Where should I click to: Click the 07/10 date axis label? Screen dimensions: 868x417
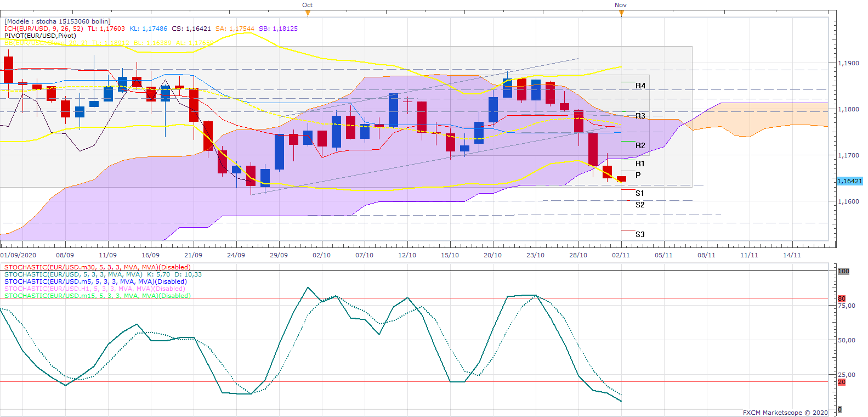(x=365, y=255)
